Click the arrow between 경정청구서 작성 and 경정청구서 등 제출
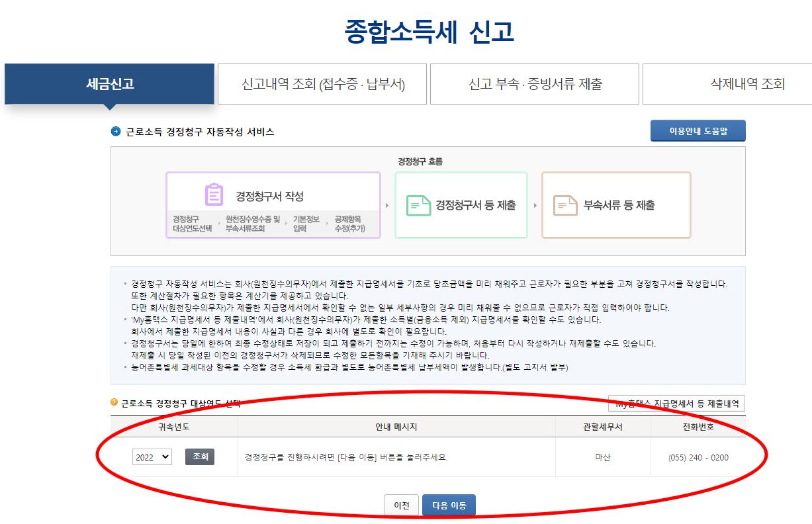Screen dimensions: 812x524 tap(387, 205)
